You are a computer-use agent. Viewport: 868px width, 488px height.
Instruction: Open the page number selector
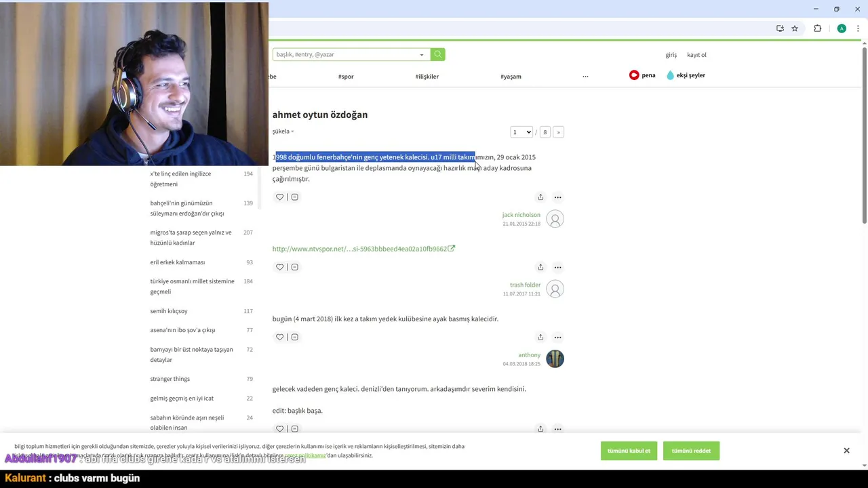521,132
